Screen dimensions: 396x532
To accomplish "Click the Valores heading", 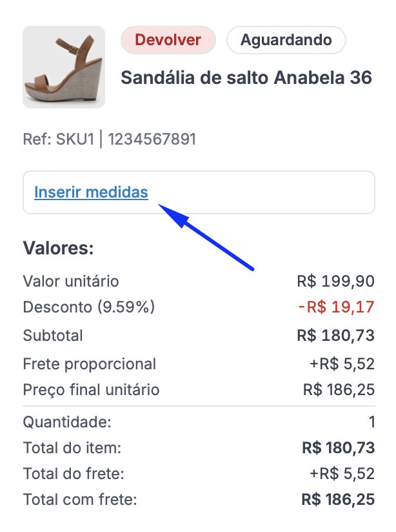I will [x=59, y=248].
